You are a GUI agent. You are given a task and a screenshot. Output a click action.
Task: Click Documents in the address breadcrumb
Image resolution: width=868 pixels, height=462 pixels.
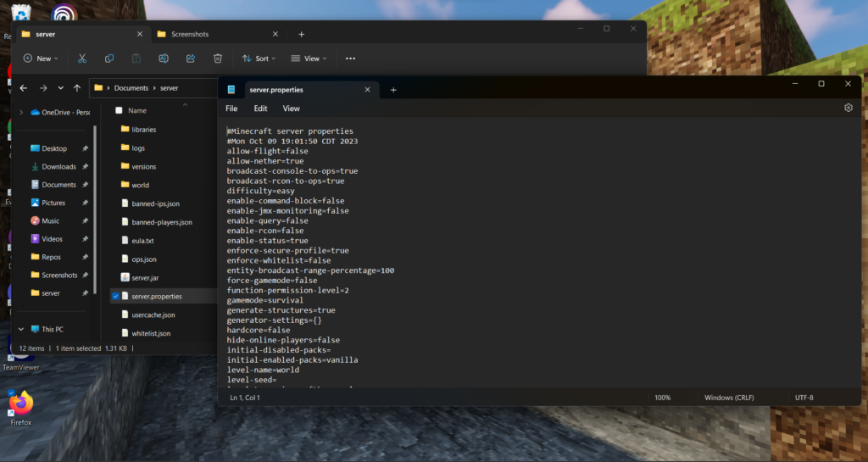(131, 88)
